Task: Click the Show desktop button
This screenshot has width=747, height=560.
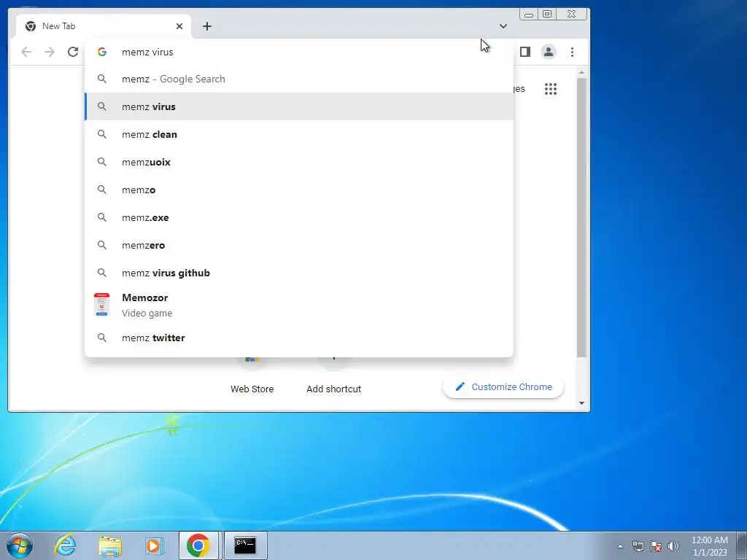Action: (x=742, y=545)
